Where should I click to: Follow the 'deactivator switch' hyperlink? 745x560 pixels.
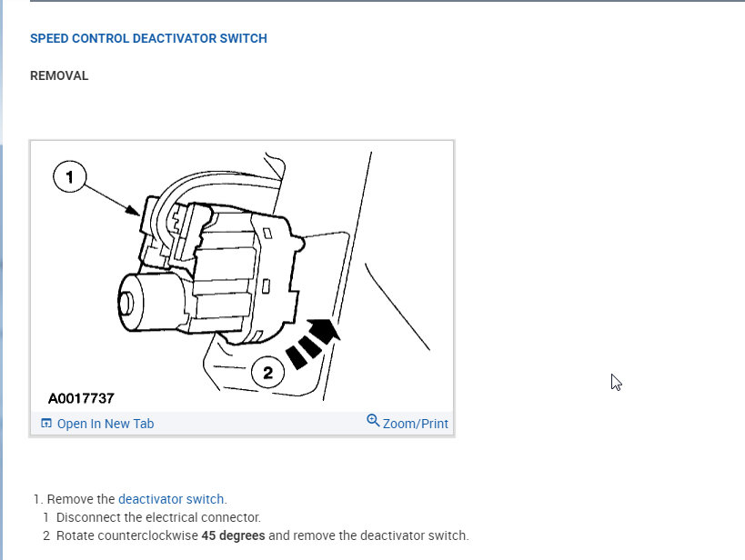[x=173, y=499]
